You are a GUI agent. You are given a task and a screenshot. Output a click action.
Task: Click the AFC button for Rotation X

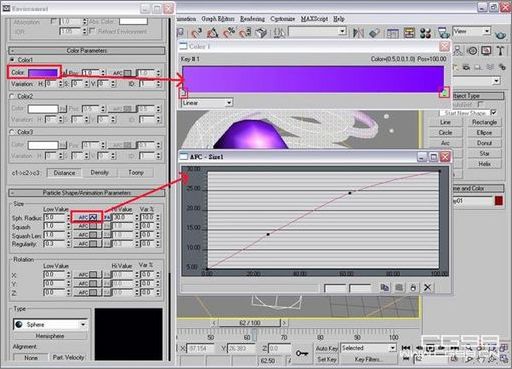(x=87, y=275)
